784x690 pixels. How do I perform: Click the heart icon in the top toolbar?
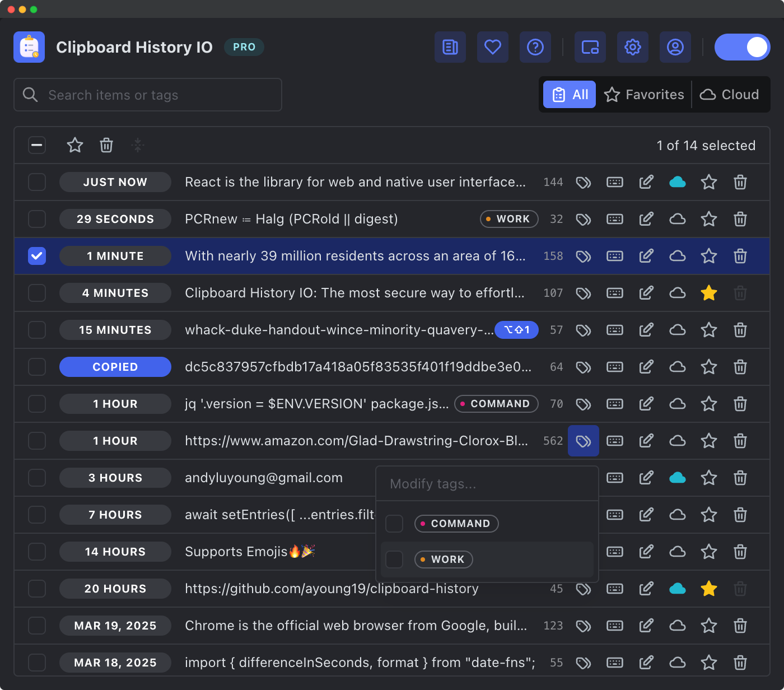coord(493,47)
